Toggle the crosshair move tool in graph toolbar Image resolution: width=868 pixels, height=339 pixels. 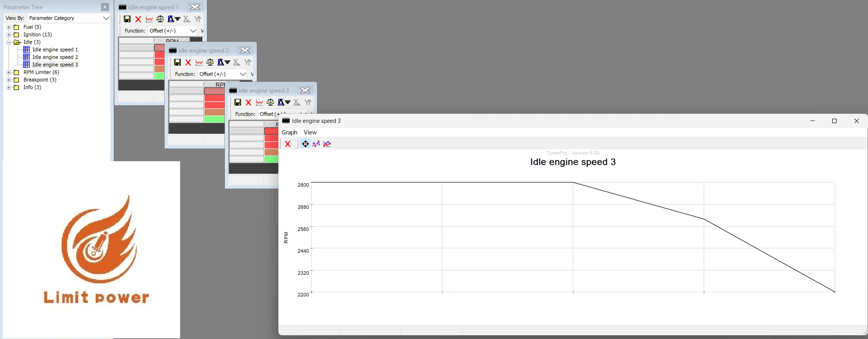tap(305, 144)
